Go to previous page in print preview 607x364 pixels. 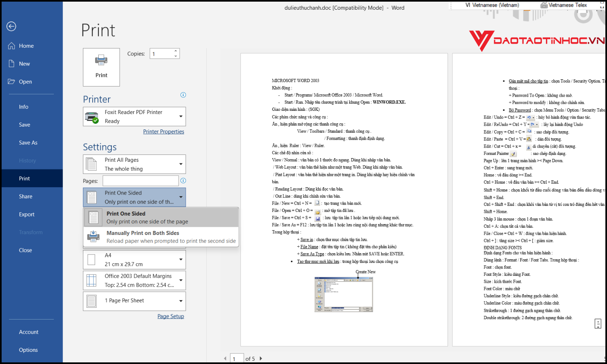225,358
